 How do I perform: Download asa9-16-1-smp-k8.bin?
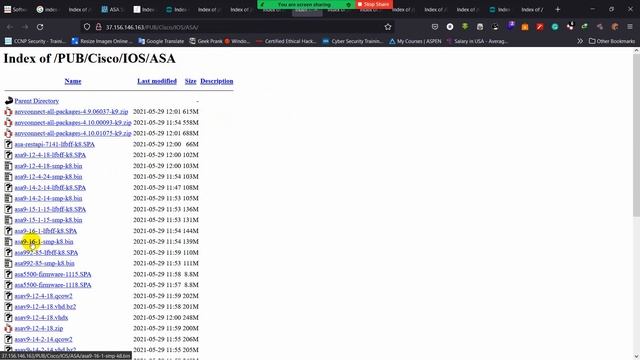(44, 242)
